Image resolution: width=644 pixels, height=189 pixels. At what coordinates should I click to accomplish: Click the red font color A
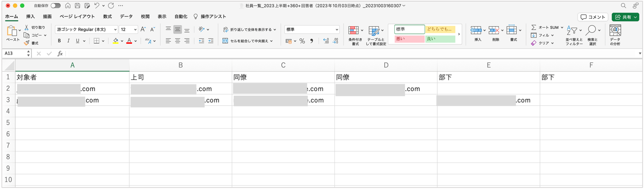129,41
